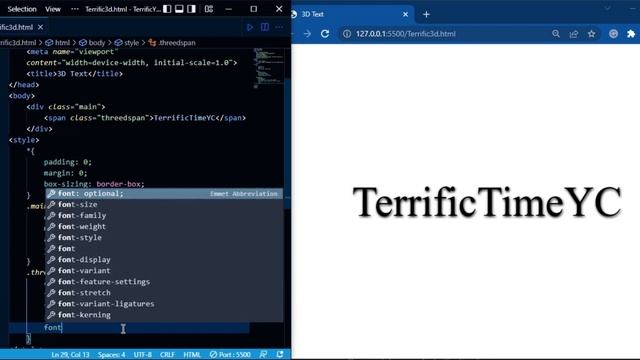Click Live Server 'Port : 5500' button
The height and width of the screenshot is (360, 640).
tap(230, 355)
